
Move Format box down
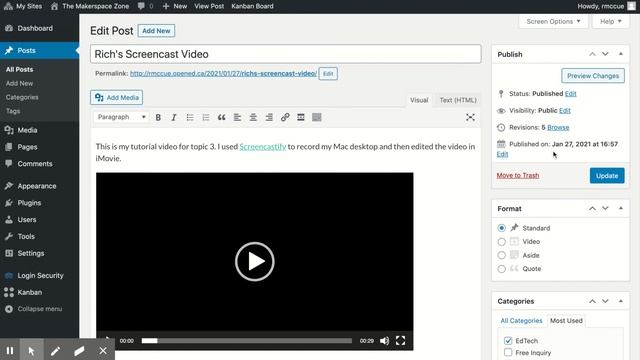605,209
